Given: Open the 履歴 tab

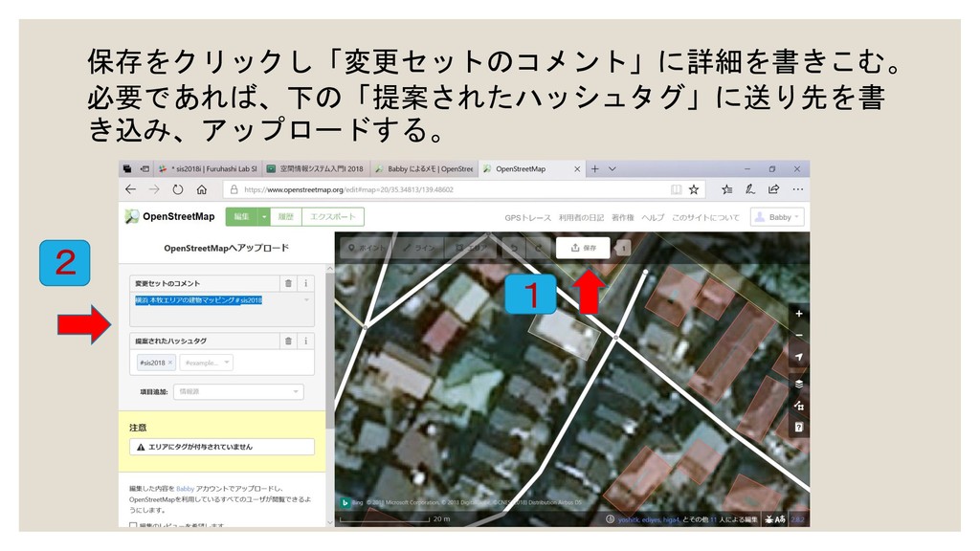Looking at the screenshot, I should (x=286, y=217).
